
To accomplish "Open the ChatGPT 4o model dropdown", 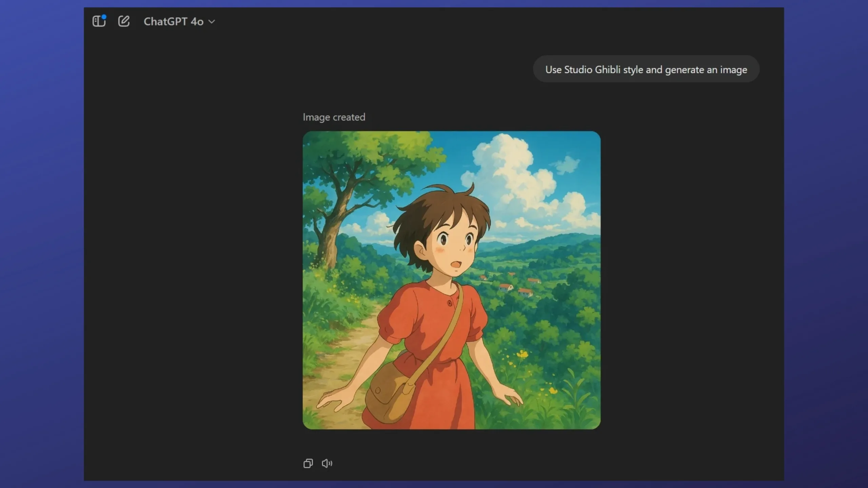I will (179, 21).
